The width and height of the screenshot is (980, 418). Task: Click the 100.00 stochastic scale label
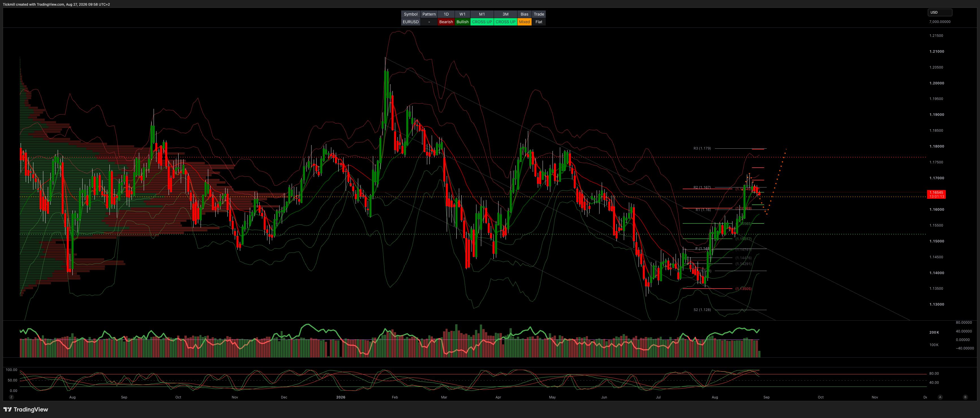11,370
